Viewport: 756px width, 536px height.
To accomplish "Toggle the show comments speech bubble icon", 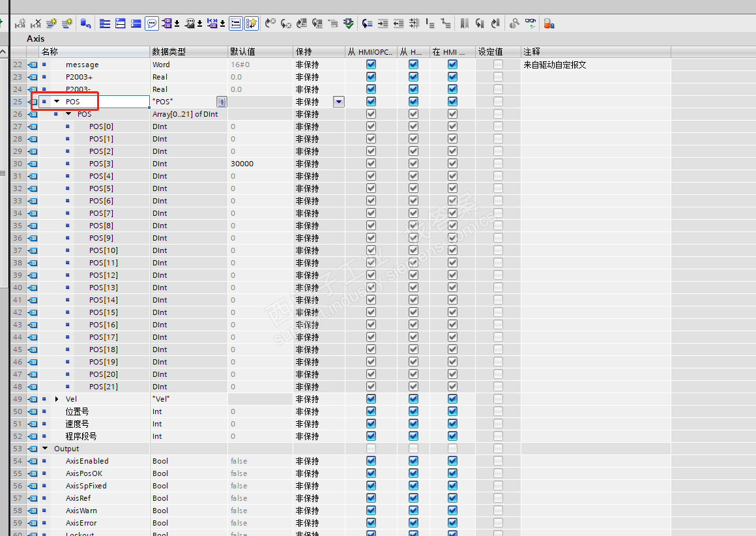I will click(x=151, y=23).
